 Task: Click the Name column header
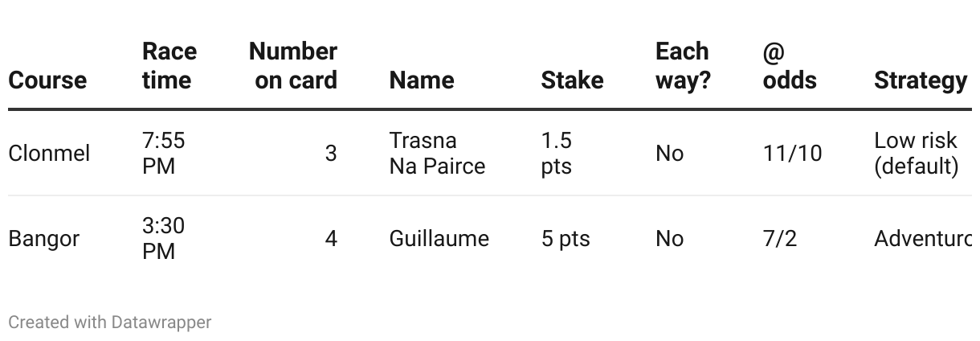pos(422,80)
